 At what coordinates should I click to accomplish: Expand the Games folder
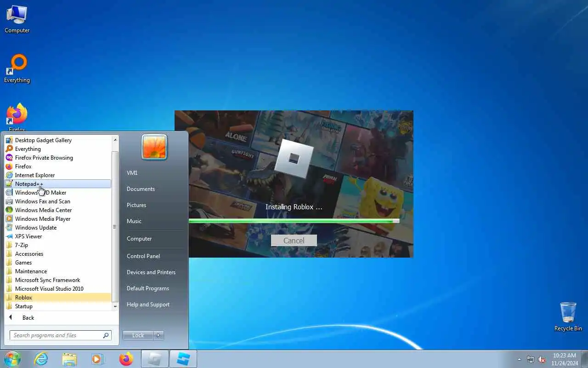pyautogui.click(x=58, y=262)
